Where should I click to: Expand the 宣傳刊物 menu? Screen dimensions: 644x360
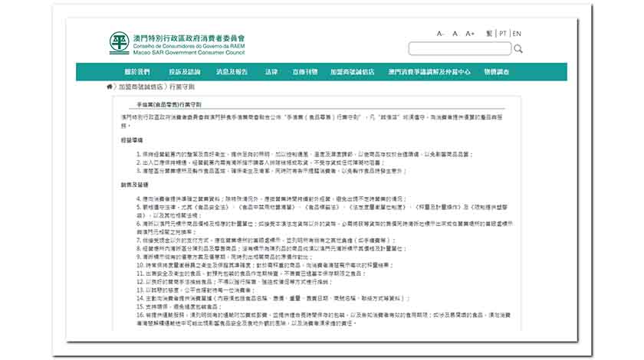tap(304, 72)
